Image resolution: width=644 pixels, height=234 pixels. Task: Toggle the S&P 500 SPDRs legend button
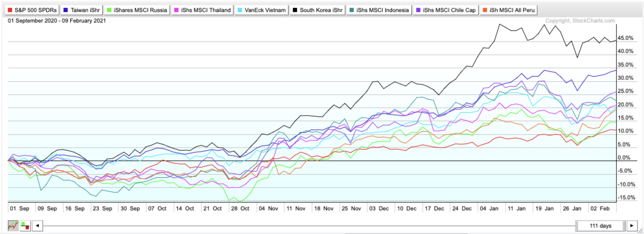(32, 10)
